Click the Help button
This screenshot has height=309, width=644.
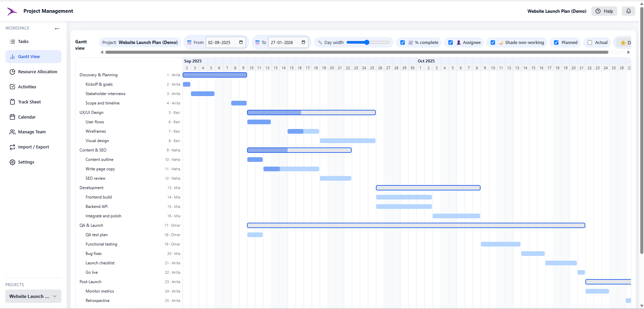click(x=604, y=11)
